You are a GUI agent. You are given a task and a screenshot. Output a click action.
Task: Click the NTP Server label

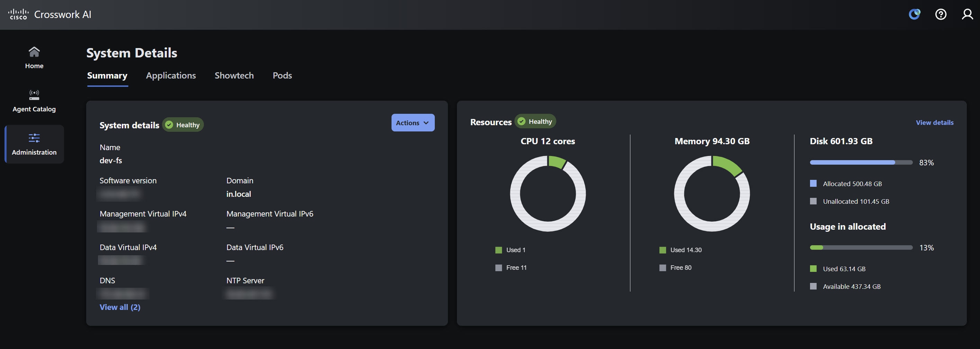pos(245,281)
